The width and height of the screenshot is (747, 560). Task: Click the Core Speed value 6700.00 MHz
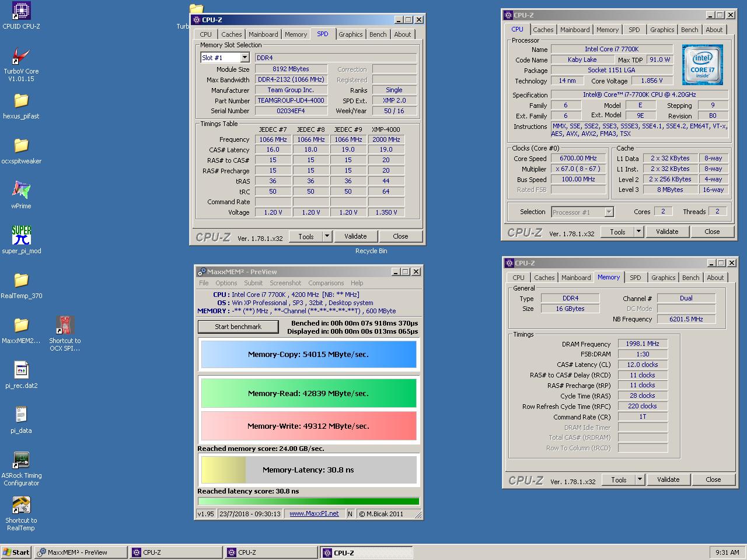click(x=579, y=158)
